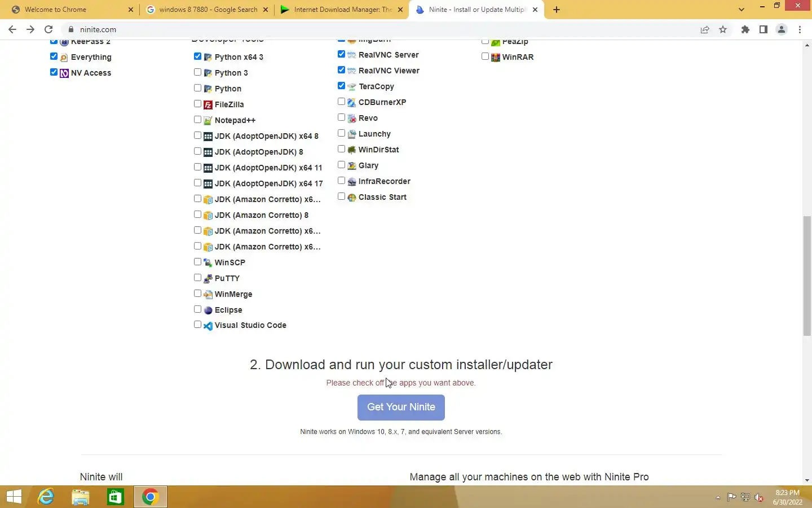Viewport: 812px width, 508px height.
Task: Switch to the Internet Download Manager tab
Action: pyautogui.click(x=343, y=10)
